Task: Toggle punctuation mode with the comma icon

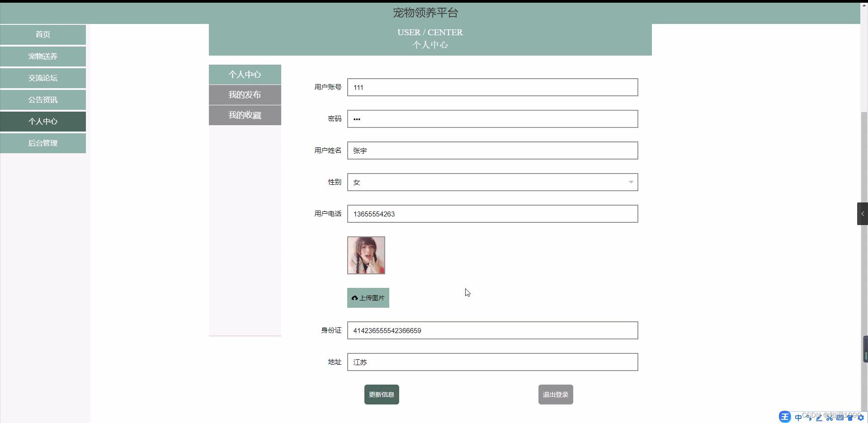Action: [809, 418]
